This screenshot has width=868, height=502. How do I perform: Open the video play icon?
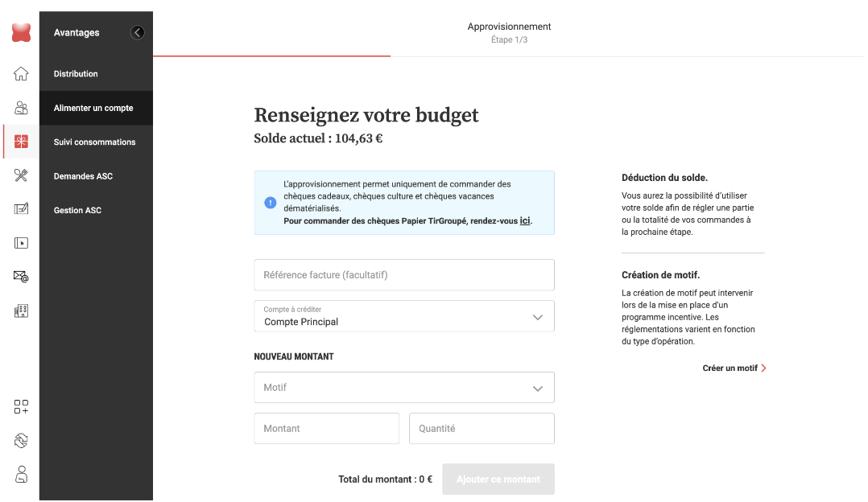click(x=21, y=243)
